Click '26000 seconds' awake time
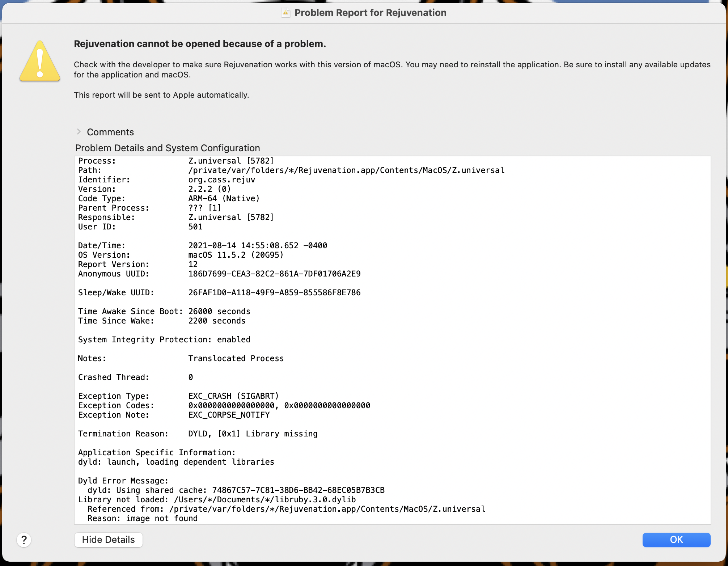 tap(219, 311)
